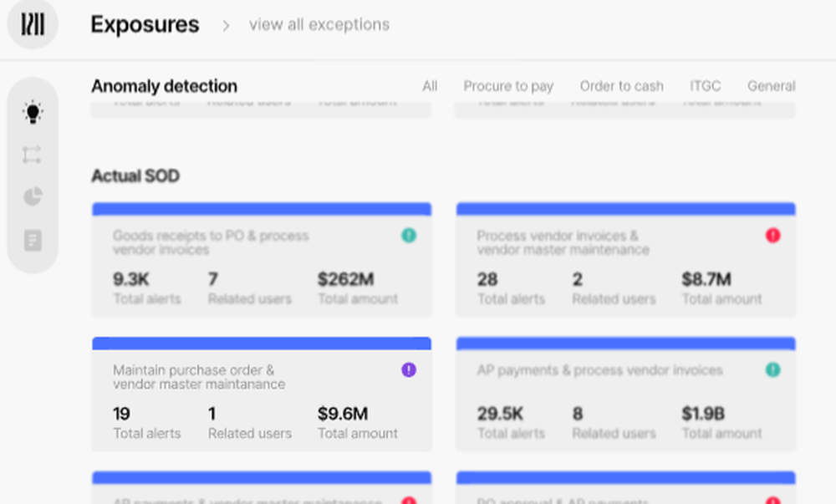This screenshot has width=836, height=504.
Task: Click the 7 related users value
Action: pos(212,278)
